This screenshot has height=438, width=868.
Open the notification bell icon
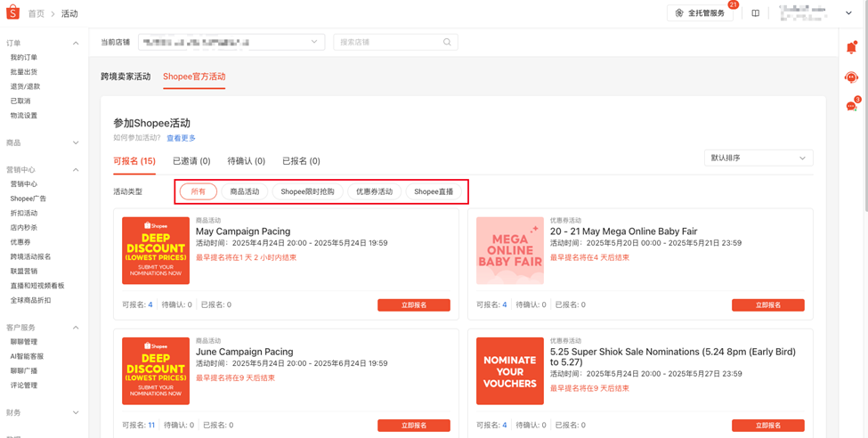[x=851, y=48]
